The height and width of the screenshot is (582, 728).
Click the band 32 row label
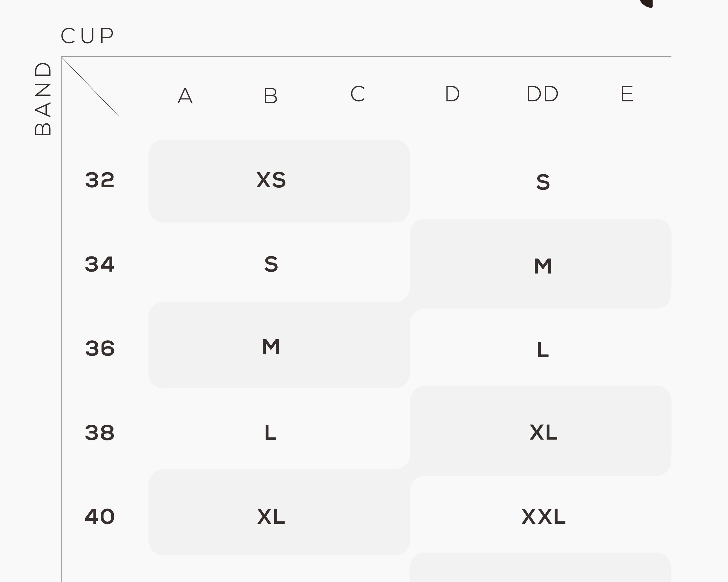(x=99, y=180)
